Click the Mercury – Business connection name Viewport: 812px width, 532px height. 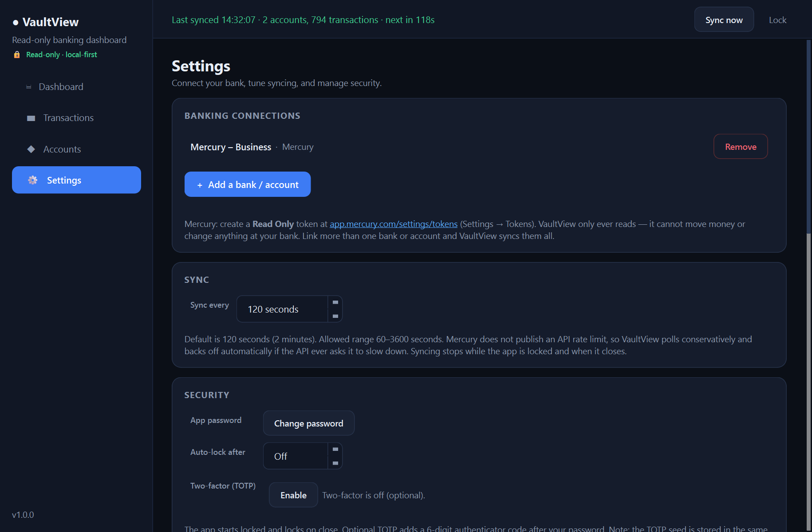[x=231, y=147]
